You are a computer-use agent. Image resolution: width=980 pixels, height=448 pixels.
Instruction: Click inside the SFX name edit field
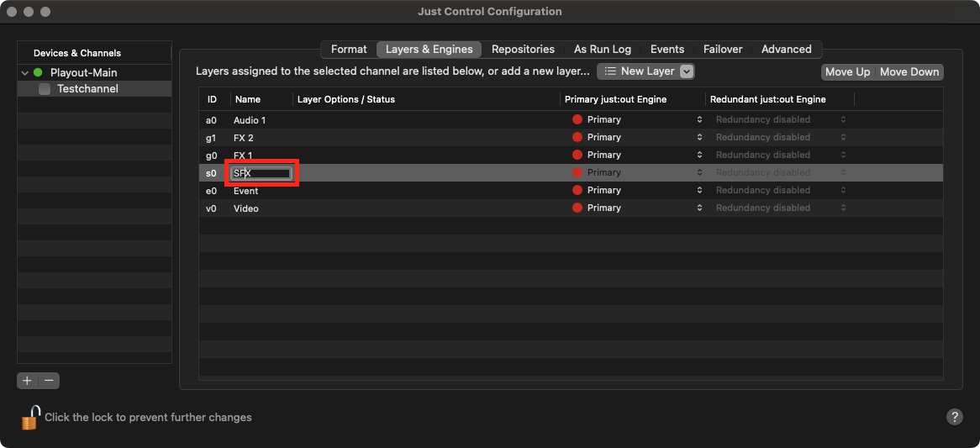tap(261, 173)
